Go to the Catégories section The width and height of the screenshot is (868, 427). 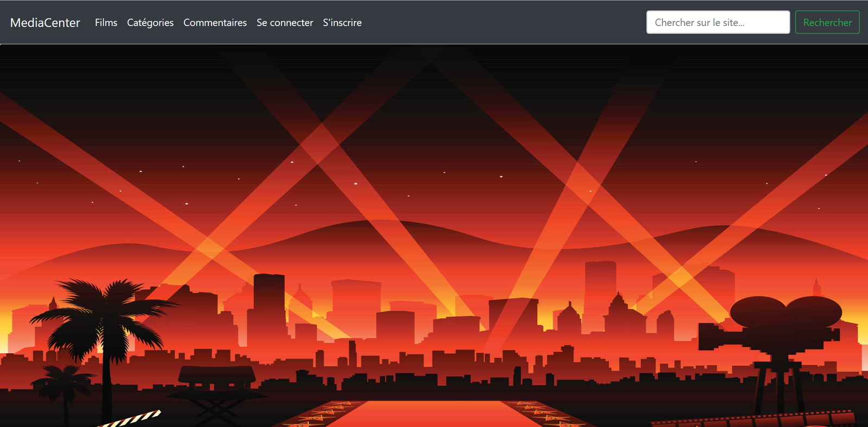[150, 23]
